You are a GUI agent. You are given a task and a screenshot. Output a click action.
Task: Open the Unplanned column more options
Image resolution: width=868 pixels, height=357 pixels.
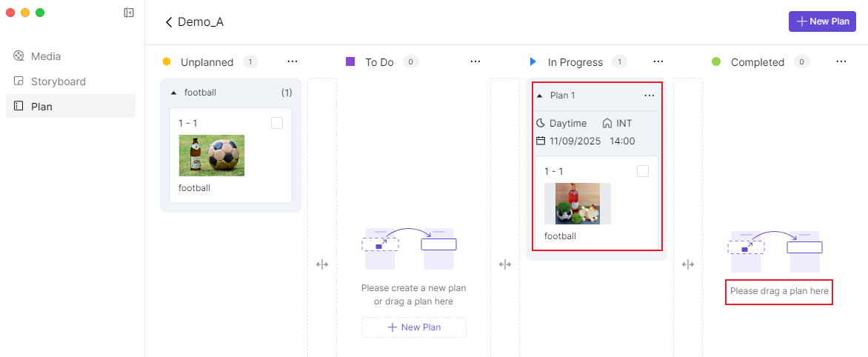pos(293,61)
